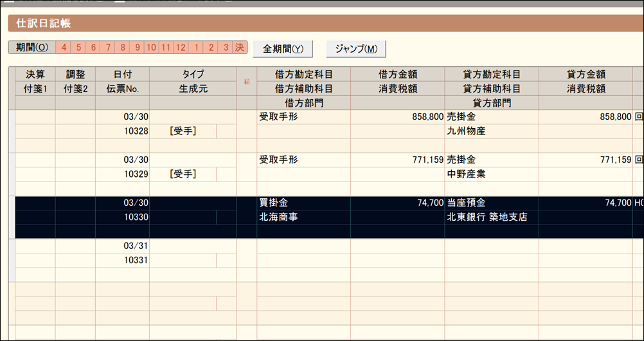The image size is (644, 341).
Task: Click the 決算 column header
Action: tap(35, 75)
